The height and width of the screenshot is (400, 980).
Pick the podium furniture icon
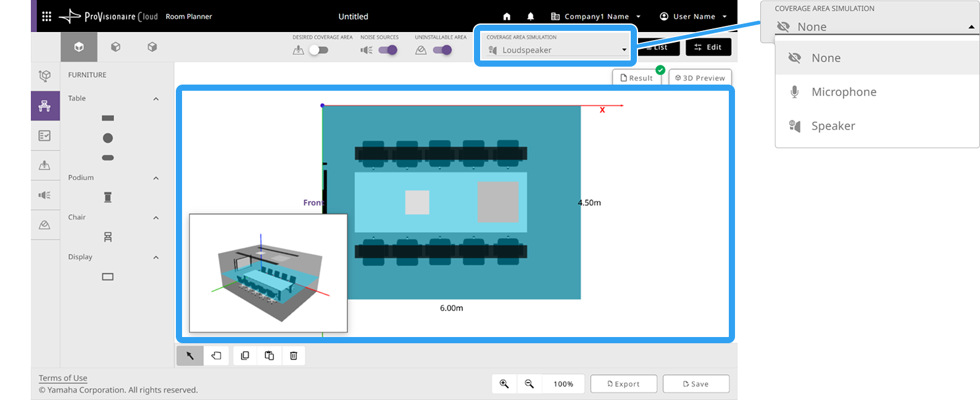(x=108, y=198)
